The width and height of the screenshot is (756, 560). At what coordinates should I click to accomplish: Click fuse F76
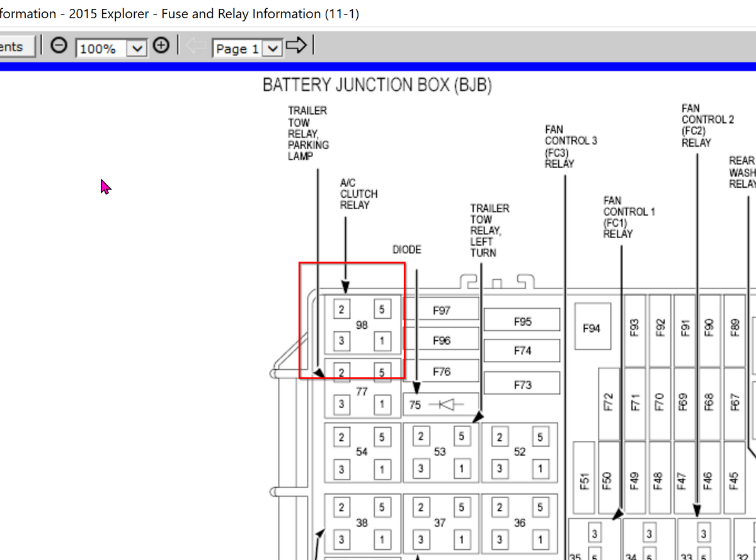click(x=442, y=372)
